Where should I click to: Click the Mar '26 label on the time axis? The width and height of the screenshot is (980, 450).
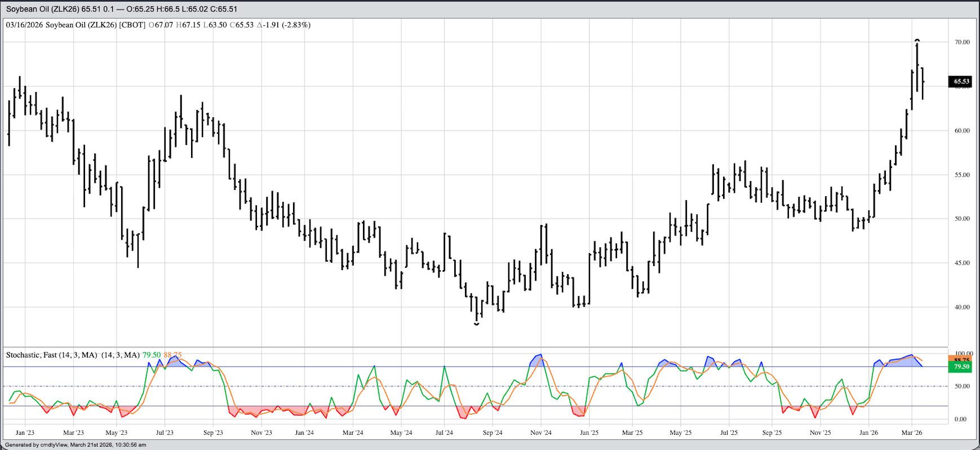(911, 433)
